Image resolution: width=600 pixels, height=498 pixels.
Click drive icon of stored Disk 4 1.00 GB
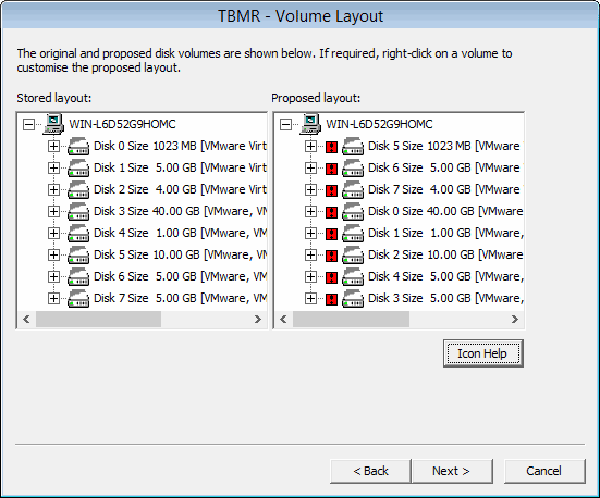78,233
